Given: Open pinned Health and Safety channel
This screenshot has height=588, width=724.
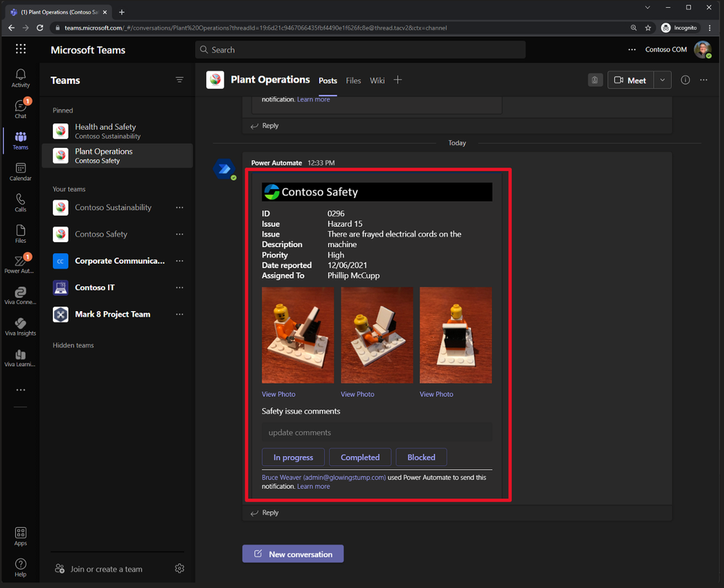Looking at the screenshot, I should pyautogui.click(x=117, y=131).
